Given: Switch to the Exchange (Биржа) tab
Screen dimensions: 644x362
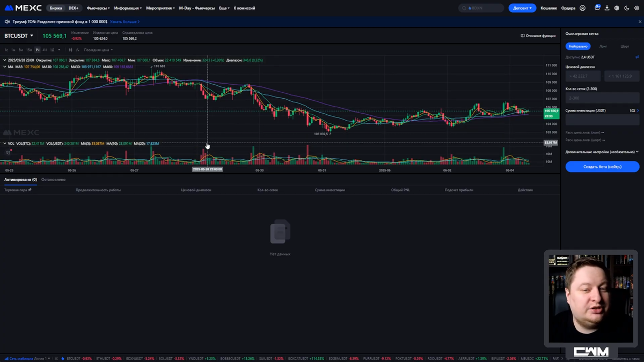Looking at the screenshot, I should (x=56, y=8).
